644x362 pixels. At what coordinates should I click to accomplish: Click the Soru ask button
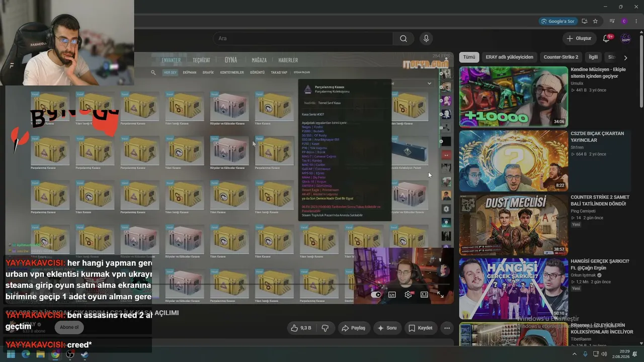386,328
